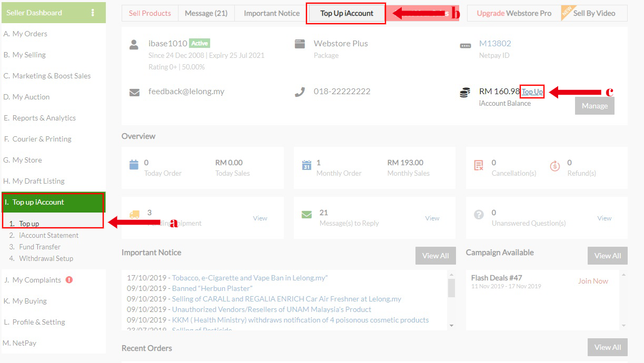Click the Manage button
Viewport: 644px width, 363px height.
click(595, 106)
